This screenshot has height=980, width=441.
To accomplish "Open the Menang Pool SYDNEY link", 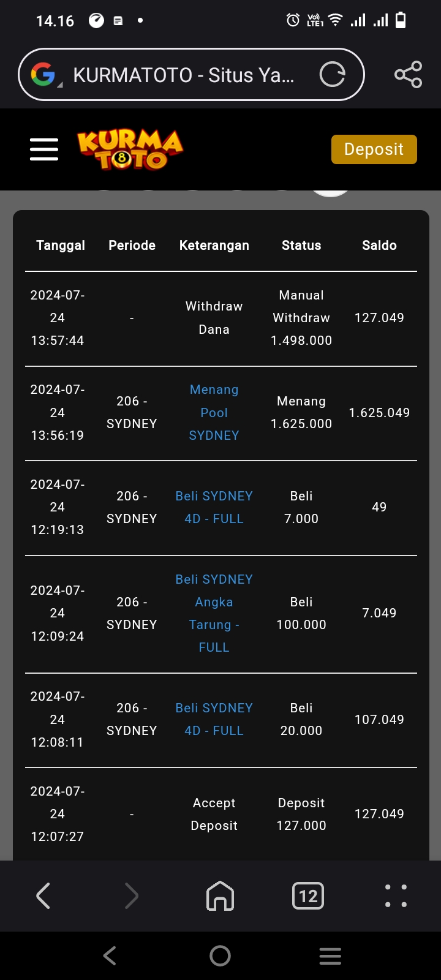I will pos(214,413).
